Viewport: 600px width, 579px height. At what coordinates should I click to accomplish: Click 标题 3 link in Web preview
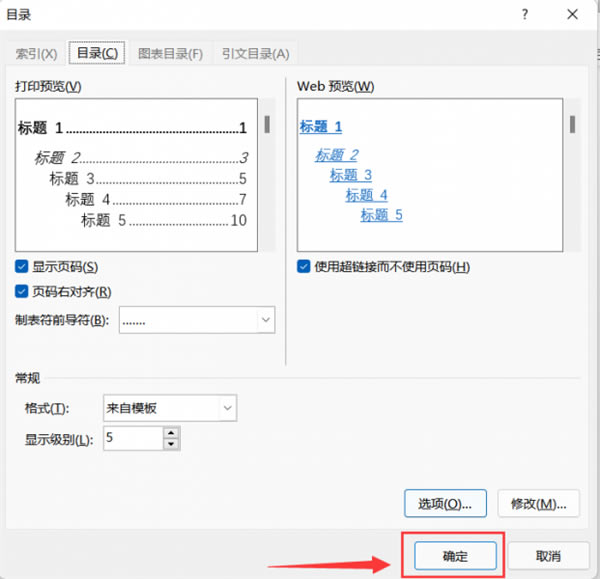coord(351,175)
